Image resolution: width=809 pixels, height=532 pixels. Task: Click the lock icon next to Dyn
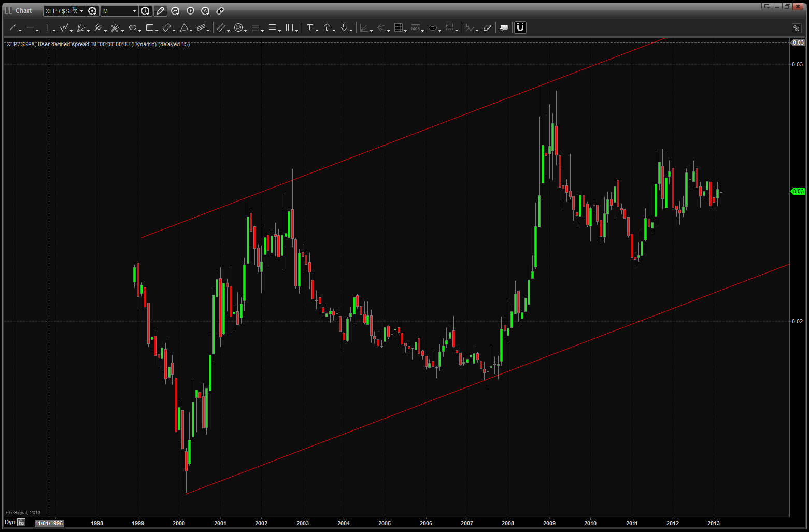21,522
